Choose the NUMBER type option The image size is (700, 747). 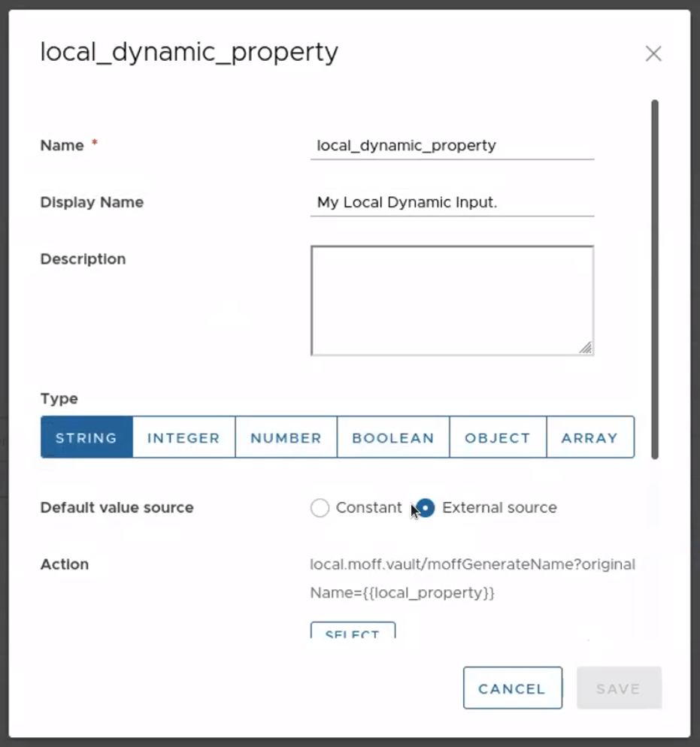point(286,438)
